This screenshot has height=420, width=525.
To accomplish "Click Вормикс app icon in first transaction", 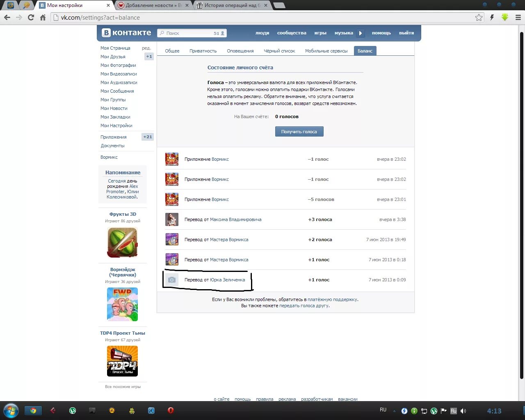I will pos(172,159).
